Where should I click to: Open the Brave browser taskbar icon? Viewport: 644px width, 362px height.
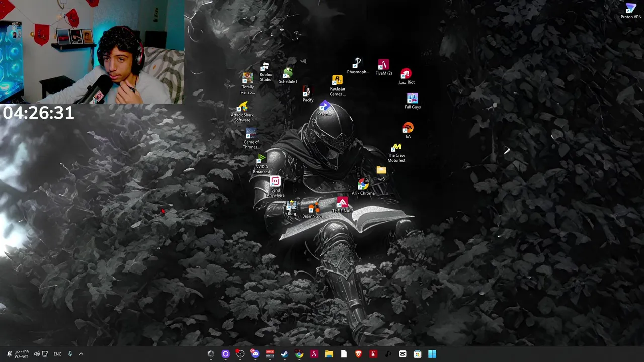[x=358, y=354]
